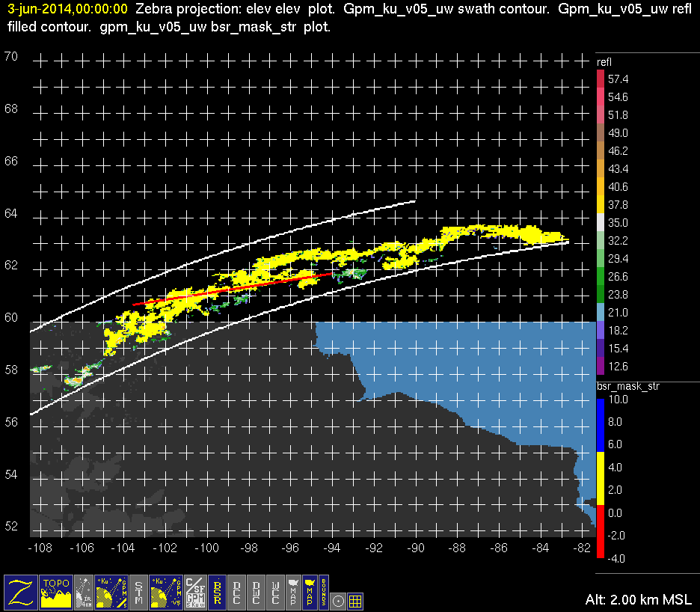Click the WCC overlay icon
Image resolution: width=700 pixels, height=612 pixels.
tap(276, 591)
